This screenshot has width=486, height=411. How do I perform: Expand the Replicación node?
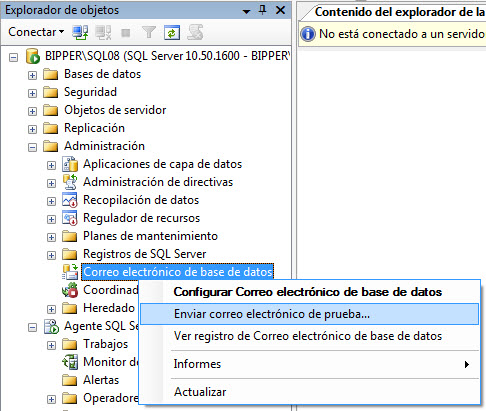[32, 129]
